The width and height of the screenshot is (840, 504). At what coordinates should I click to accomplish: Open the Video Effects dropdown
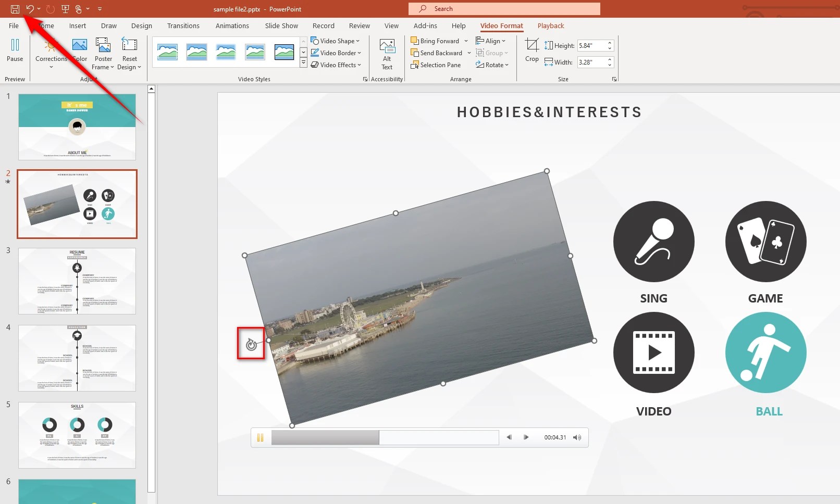(x=336, y=65)
